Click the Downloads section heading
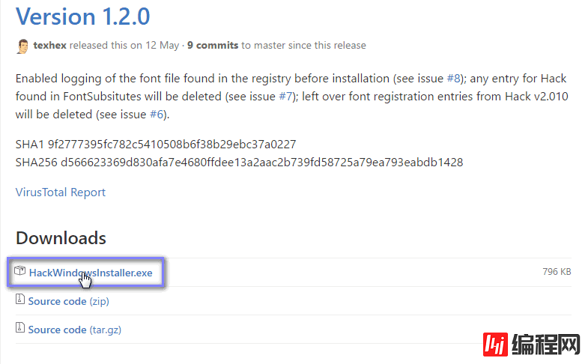 (x=61, y=238)
